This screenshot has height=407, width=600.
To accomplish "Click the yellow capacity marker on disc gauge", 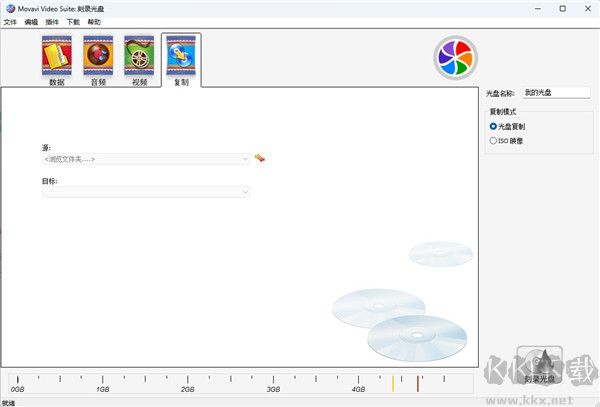I will point(393,384).
